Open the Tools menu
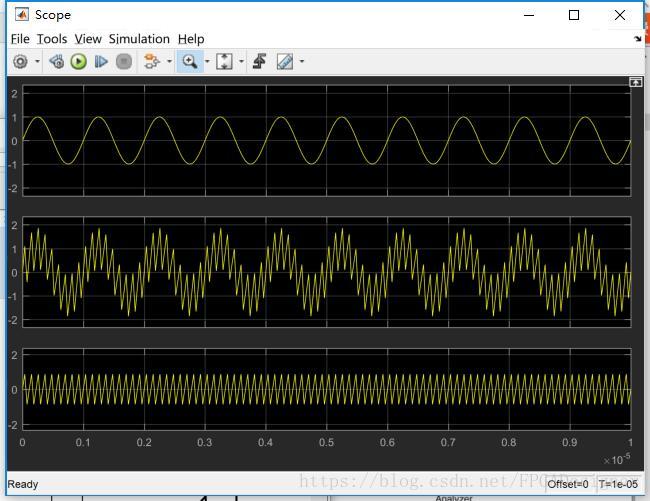650x501 pixels. click(52, 39)
